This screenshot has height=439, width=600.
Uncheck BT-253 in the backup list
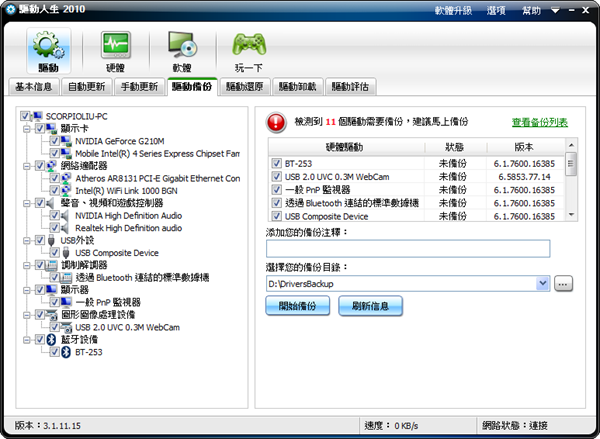click(276, 163)
